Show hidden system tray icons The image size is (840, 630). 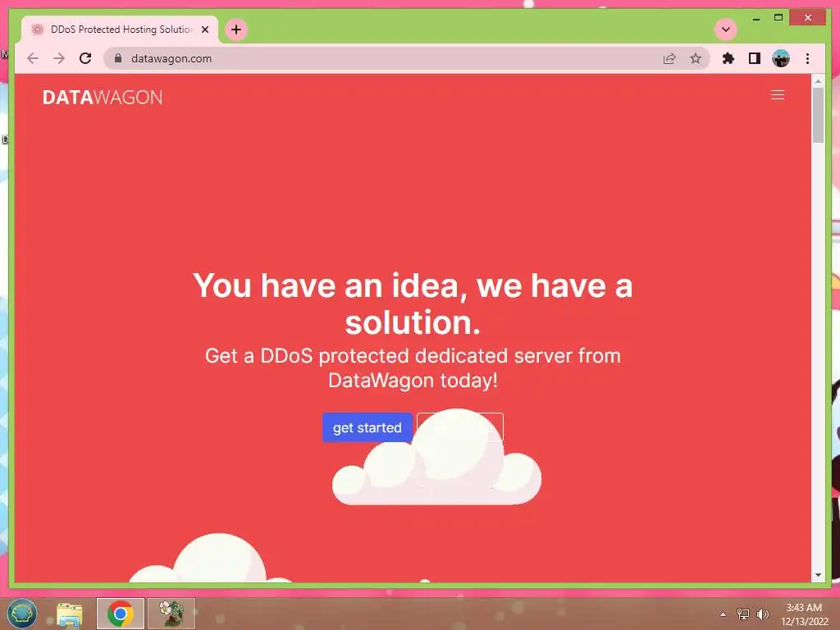[x=723, y=614]
